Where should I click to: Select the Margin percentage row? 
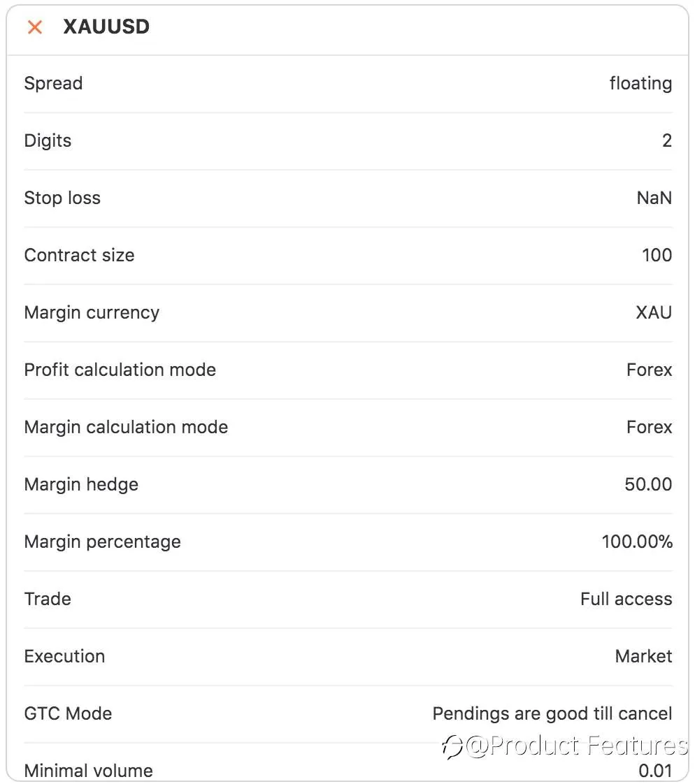point(347,542)
